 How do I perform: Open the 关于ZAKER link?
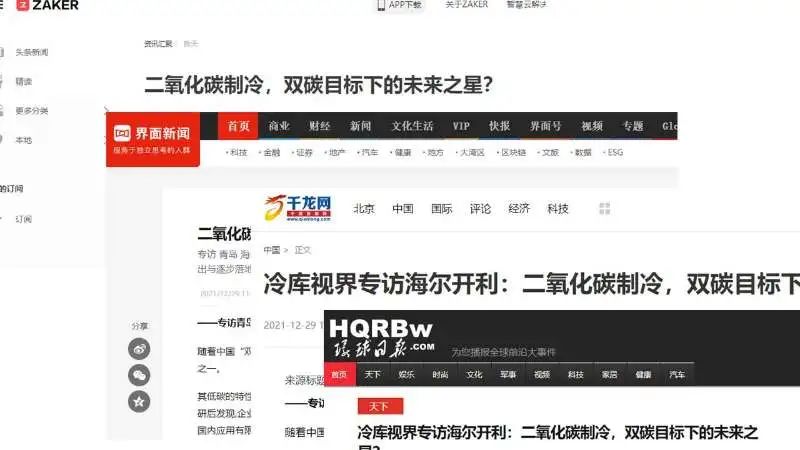point(466,5)
